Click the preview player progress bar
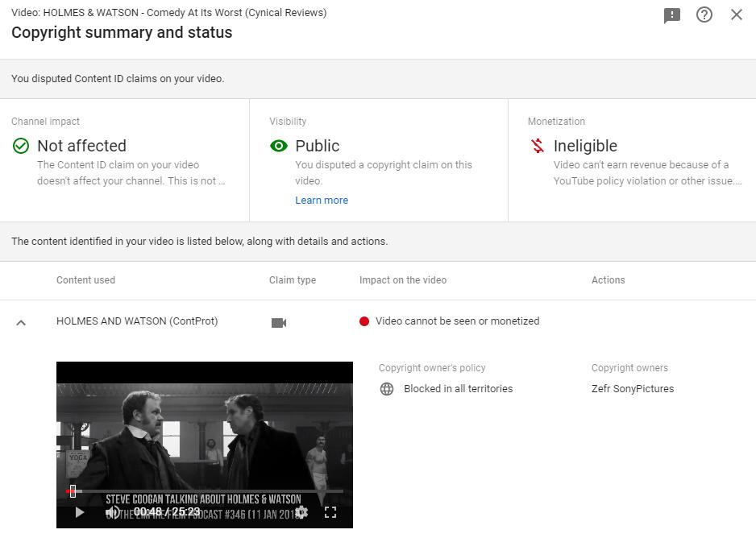 pos(205,491)
